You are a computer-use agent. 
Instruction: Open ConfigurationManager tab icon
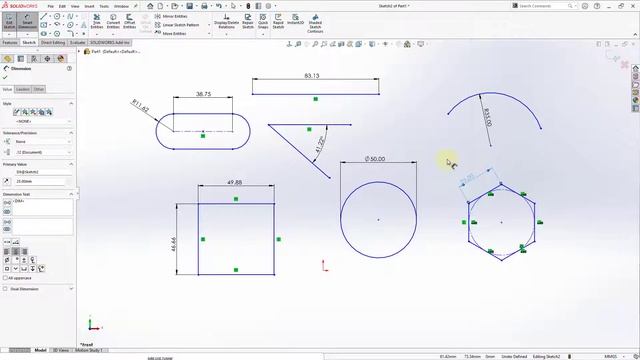coord(34,59)
